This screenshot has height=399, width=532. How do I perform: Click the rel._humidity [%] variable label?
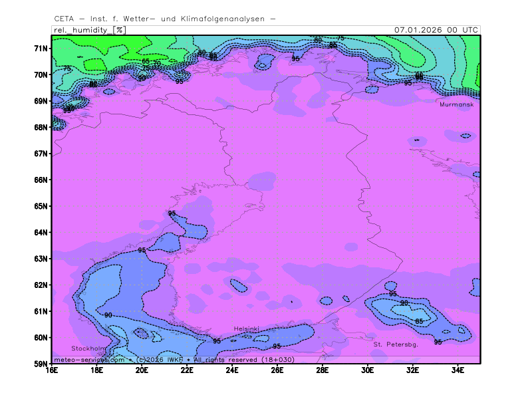(x=88, y=30)
